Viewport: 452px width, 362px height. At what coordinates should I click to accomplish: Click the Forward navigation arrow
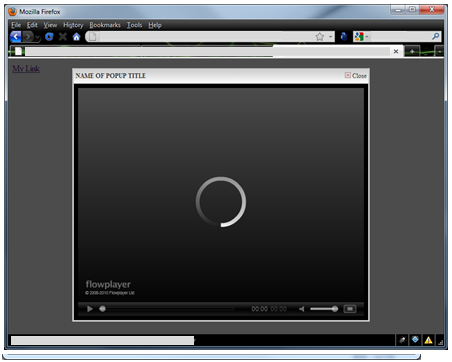(x=28, y=37)
